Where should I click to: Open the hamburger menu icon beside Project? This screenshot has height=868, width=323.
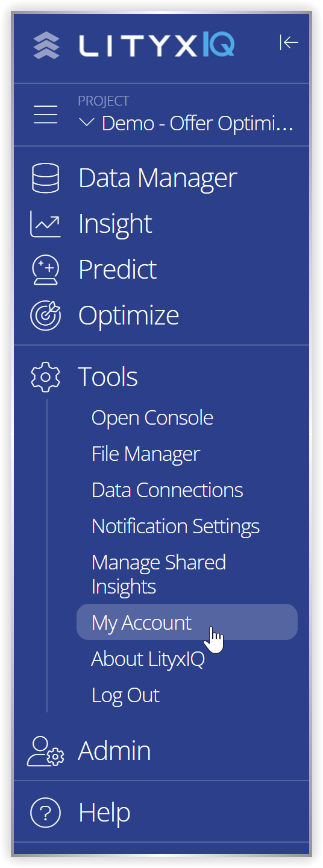tap(46, 114)
